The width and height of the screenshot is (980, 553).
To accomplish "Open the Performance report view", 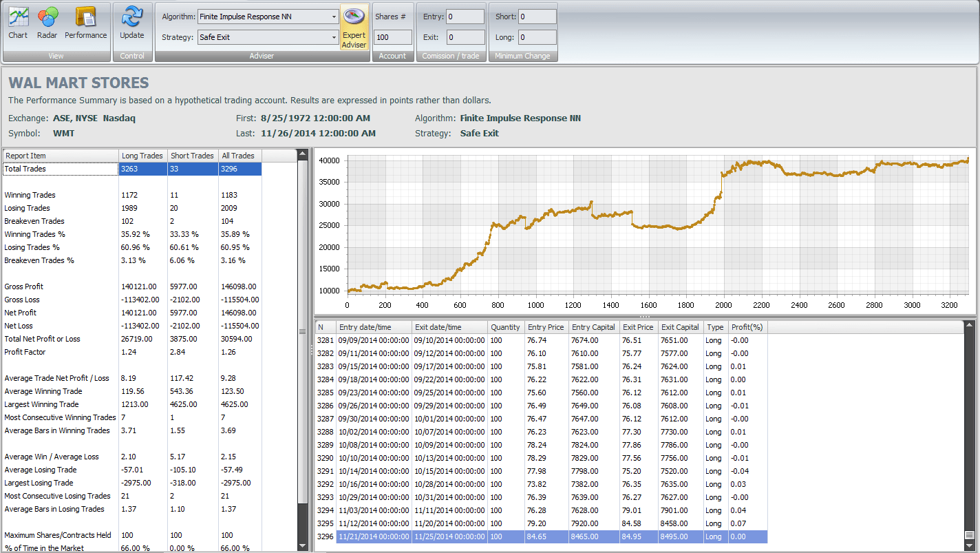I will [x=86, y=24].
